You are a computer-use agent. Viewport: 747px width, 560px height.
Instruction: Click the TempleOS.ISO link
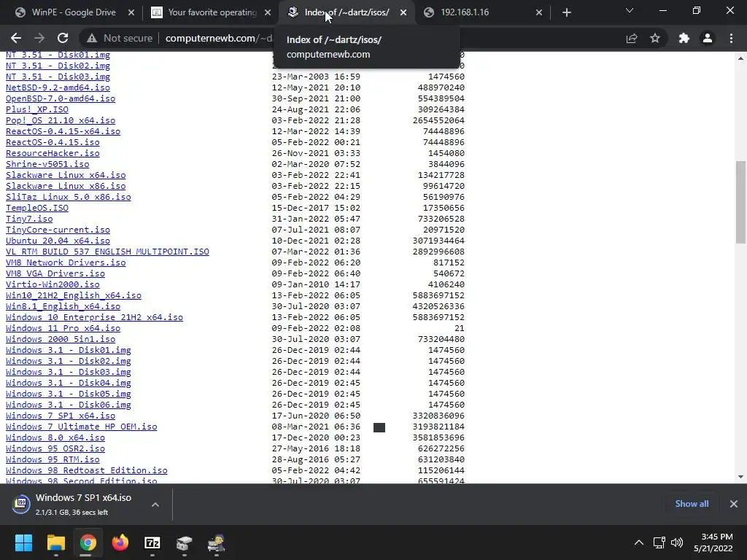pos(37,208)
